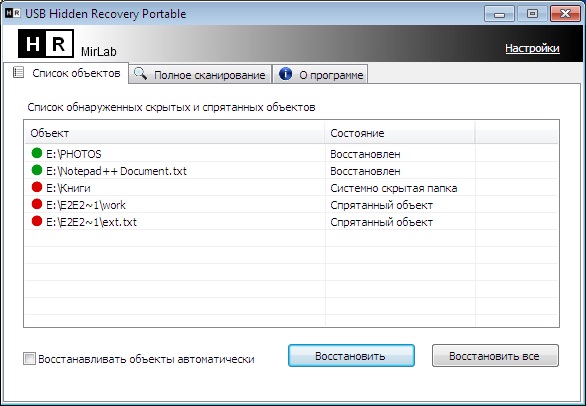Viewport: 586px width, 406px height.
Task: Click the Восстановить все button
Action: pos(495,356)
